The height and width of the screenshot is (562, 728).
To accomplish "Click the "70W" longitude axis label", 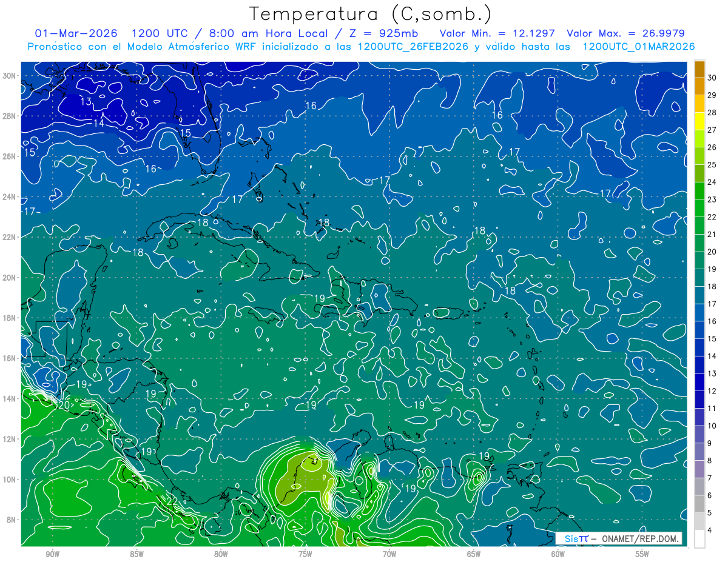I will [389, 554].
